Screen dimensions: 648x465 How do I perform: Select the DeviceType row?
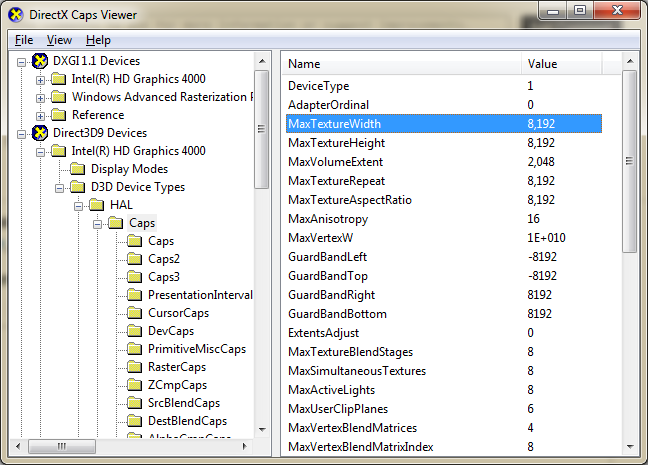coord(444,86)
